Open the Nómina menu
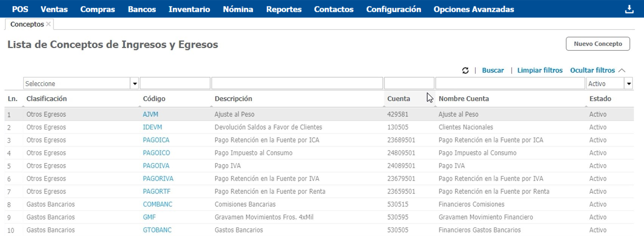Image resolution: width=644 pixels, height=236 pixels. click(238, 9)
